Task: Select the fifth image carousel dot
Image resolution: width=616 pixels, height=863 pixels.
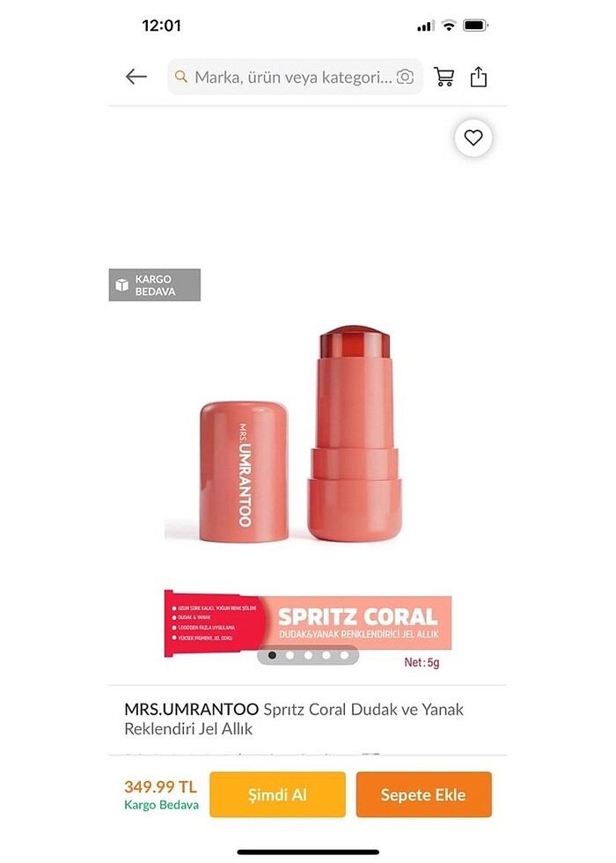Action: click(x=344, y=655)
